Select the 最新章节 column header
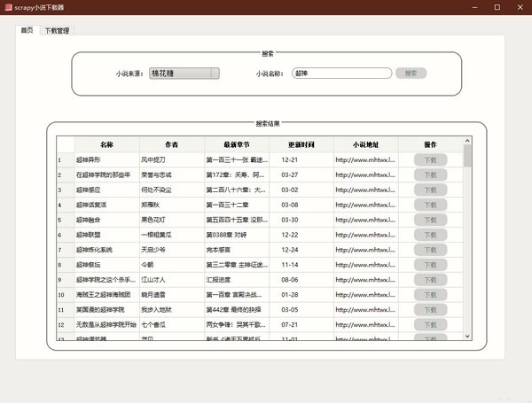Image resolution: width=532 pixels, height=403 pixels. (237, 144)
